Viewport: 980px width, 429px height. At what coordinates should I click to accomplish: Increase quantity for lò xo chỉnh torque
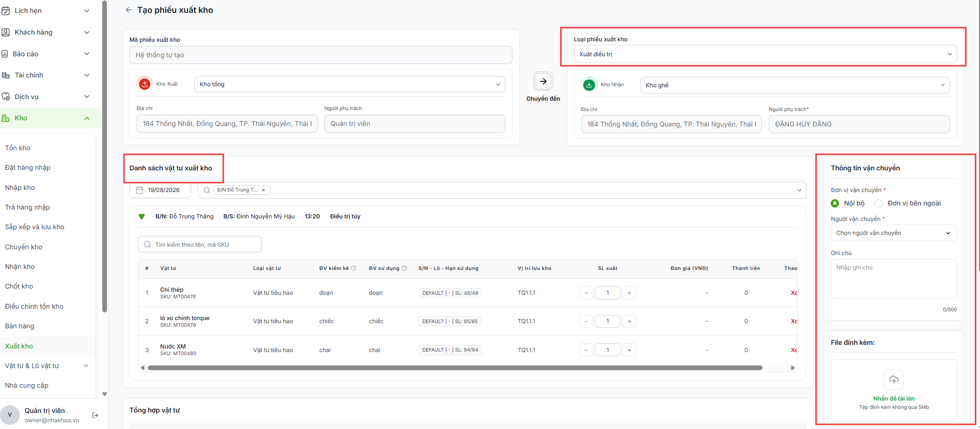(629, 321)
